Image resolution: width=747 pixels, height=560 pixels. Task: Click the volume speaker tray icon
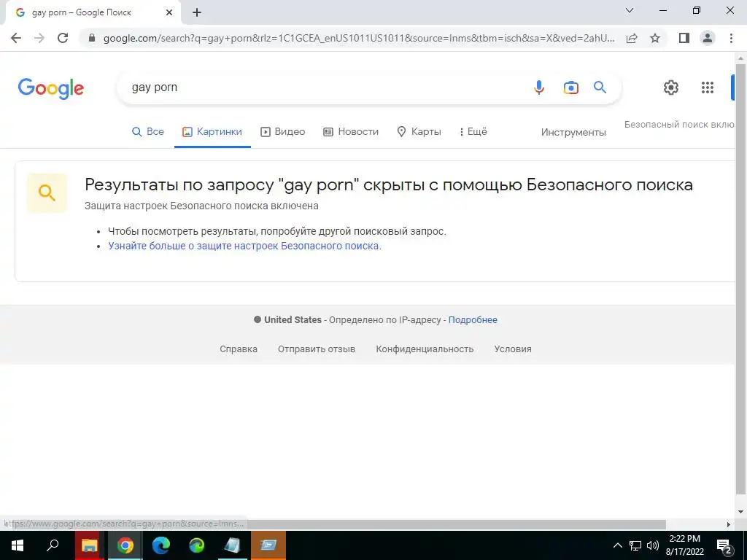(x=653, y=545)
